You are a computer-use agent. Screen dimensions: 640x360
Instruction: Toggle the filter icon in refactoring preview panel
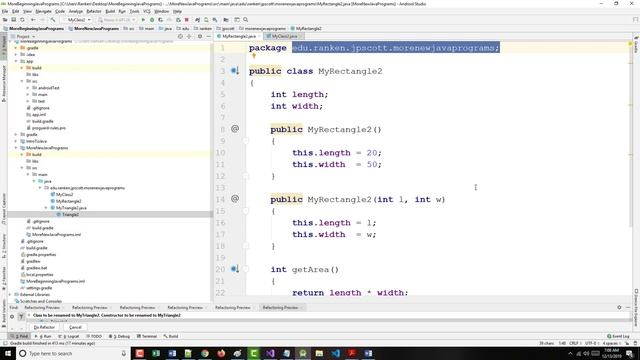(x=21, y=316)
